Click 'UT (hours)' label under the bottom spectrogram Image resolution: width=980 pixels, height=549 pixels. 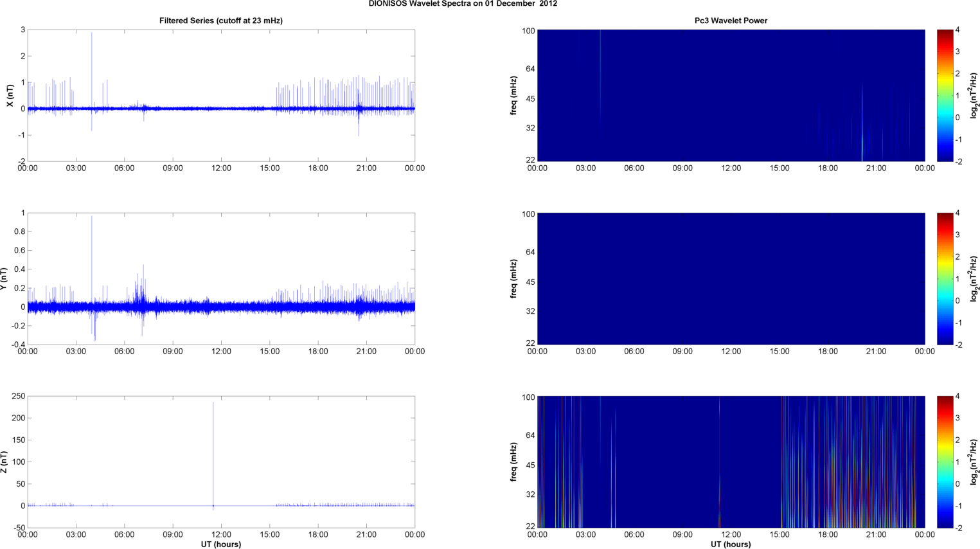coord(731,544)
